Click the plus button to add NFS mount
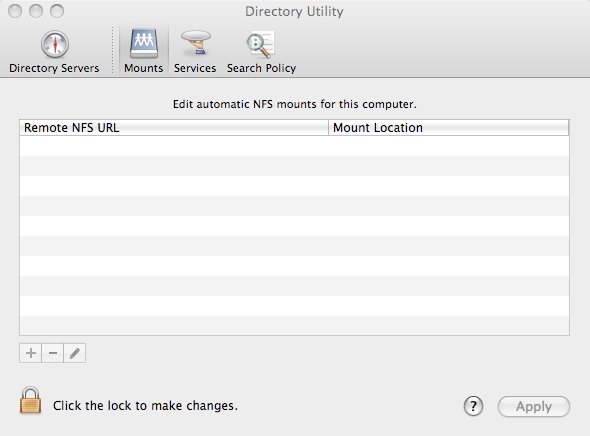Viewport: 590px width, 436px height. click(x=30, y=353)
